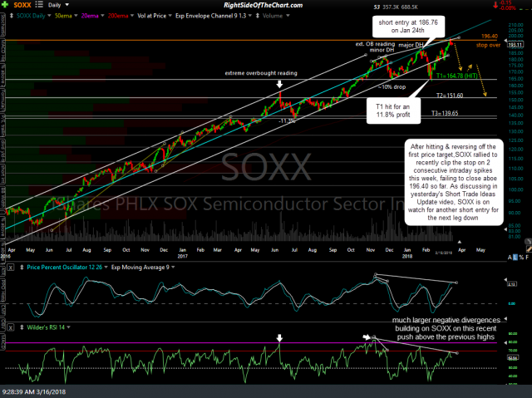Click the oscillator pane lower scale arrow
The image size is (532, 398).
(x=505, y=319)
